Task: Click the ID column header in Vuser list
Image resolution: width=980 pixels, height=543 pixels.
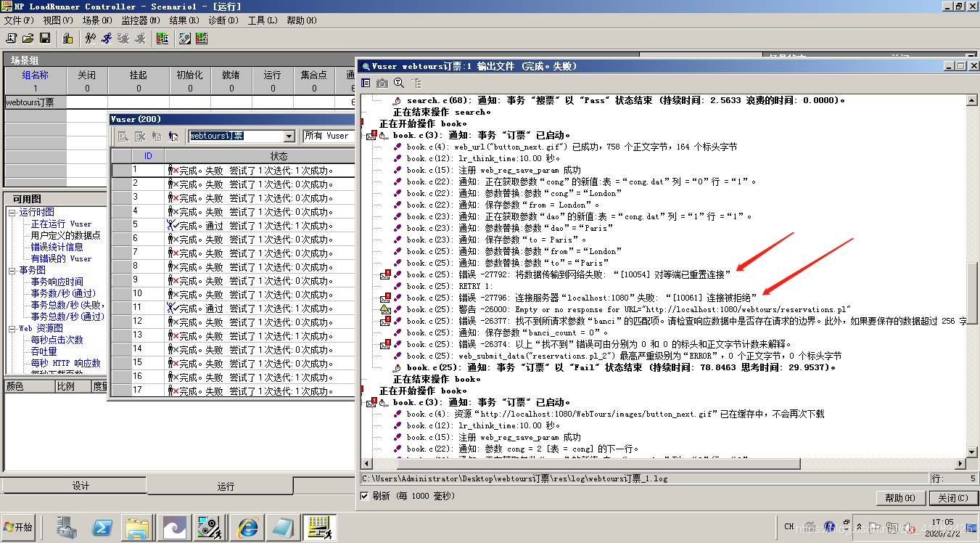Action: tap(148, 156)
